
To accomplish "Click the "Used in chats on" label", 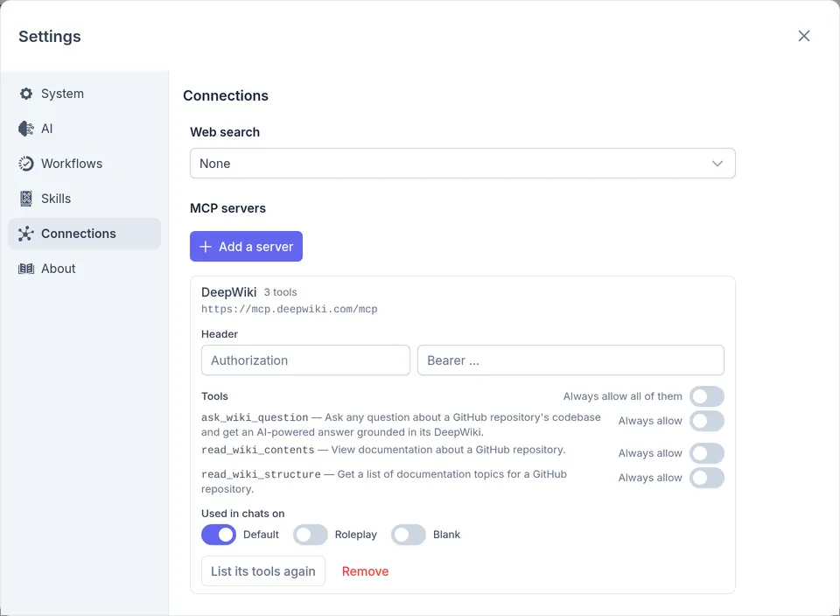I will pyautogui.click(x=242, y=514).
